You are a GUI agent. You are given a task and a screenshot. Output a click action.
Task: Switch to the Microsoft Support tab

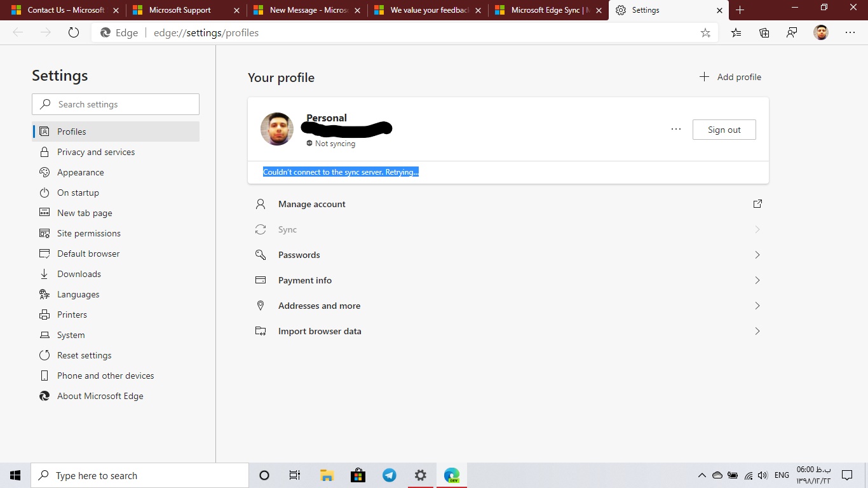(186, 10)
